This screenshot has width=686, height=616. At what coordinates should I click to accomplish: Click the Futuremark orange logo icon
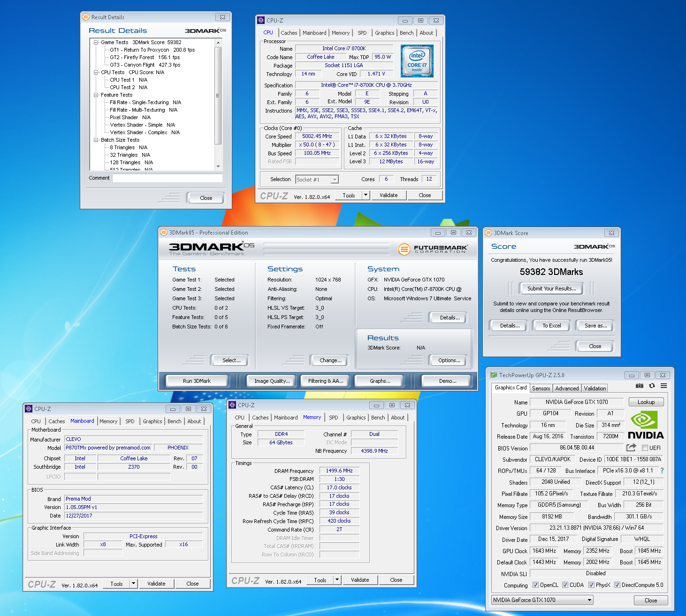pyautogui.click(x=404, y=249)
